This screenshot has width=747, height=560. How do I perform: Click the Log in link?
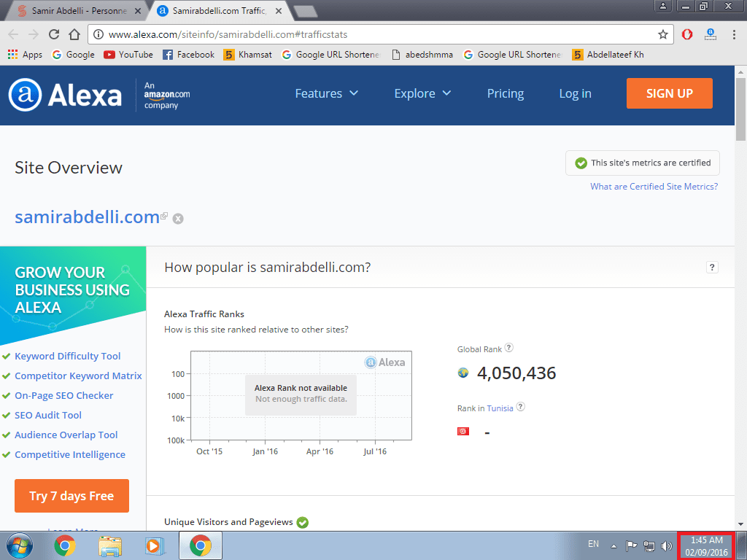tap(575, 93)
